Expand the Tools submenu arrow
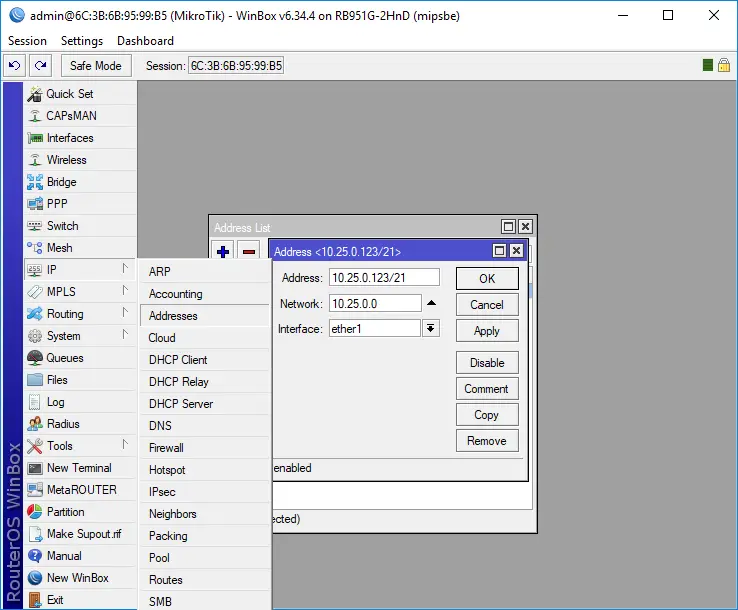The image size is (738, 610). click(x=125, y=444)
